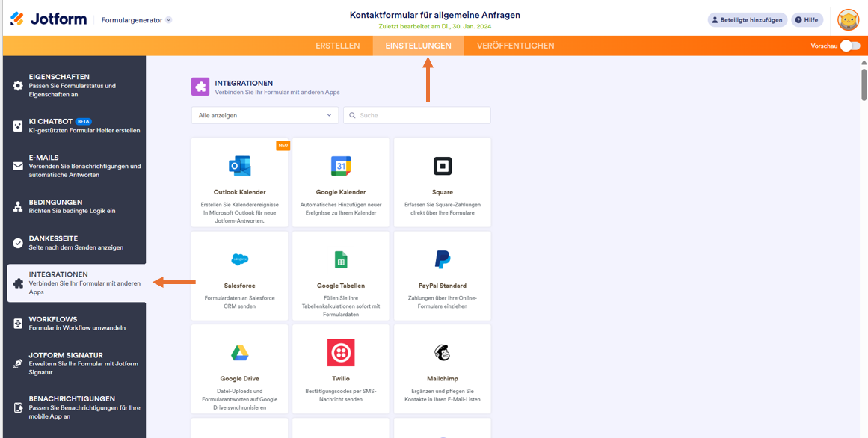Screen dimensions: 868x438
Task: Open the Alle anzeigen filter dropdown
Action: (x=265, y=115)
